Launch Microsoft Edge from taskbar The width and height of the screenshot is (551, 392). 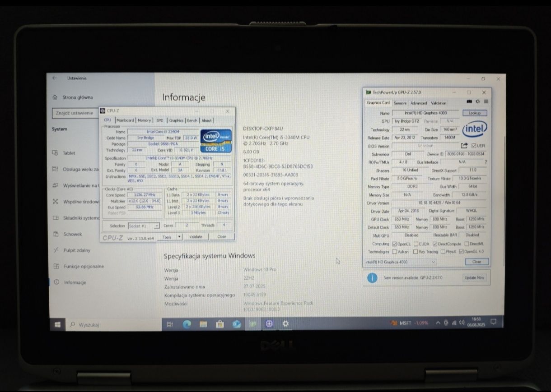[187, 324]
